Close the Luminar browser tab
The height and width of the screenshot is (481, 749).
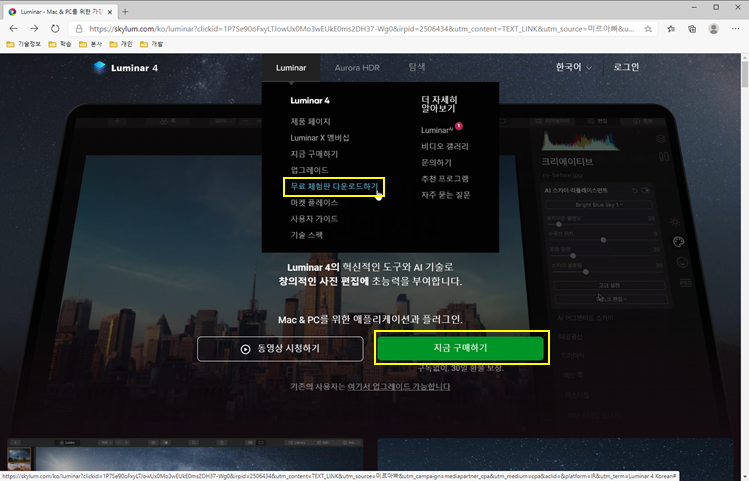(110, 11)
